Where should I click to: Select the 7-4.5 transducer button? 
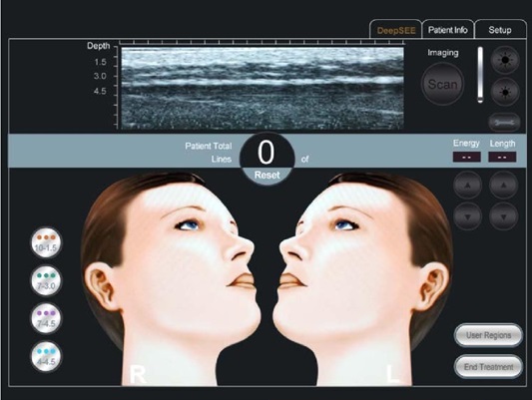46,318
